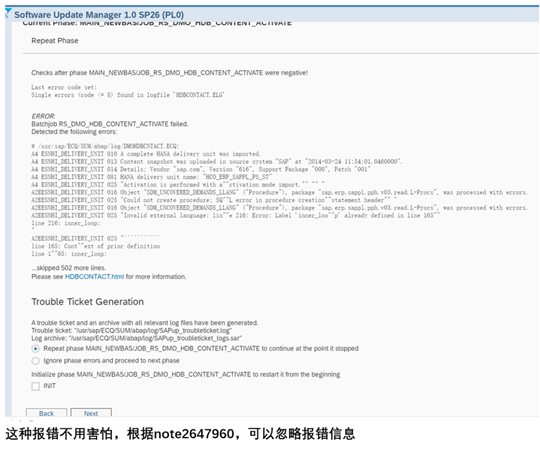Click 'Single errors' logfile message line

(128, 95)
